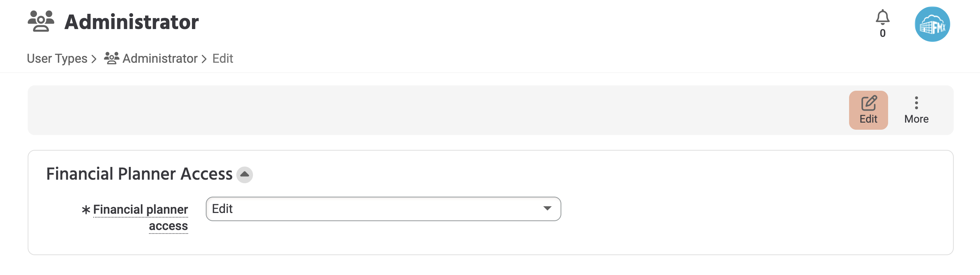Click the dropdown arrow on Edit select

click(x=547, y=208)
